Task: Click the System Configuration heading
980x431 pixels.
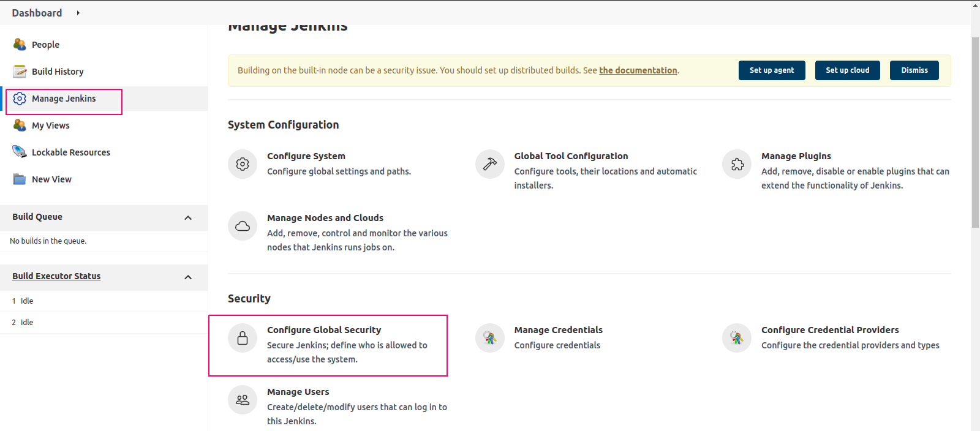Action: [283, 125]
